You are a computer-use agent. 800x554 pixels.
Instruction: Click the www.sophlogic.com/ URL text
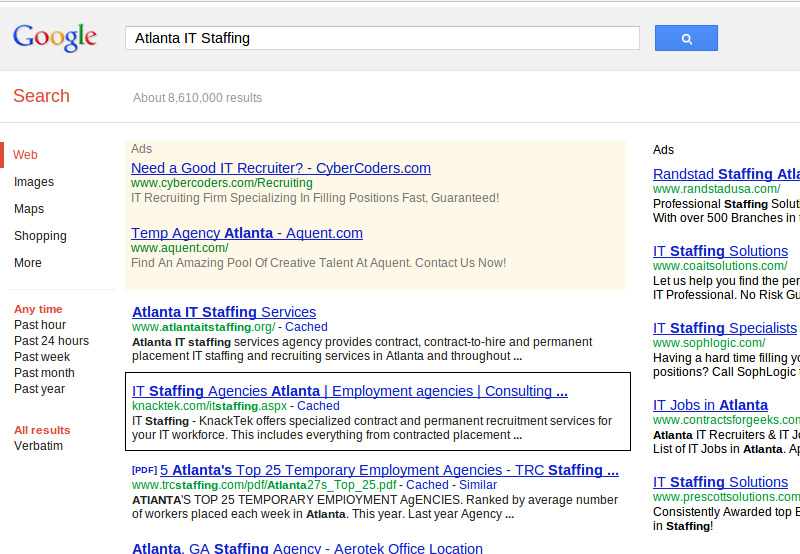coord(709,343)
